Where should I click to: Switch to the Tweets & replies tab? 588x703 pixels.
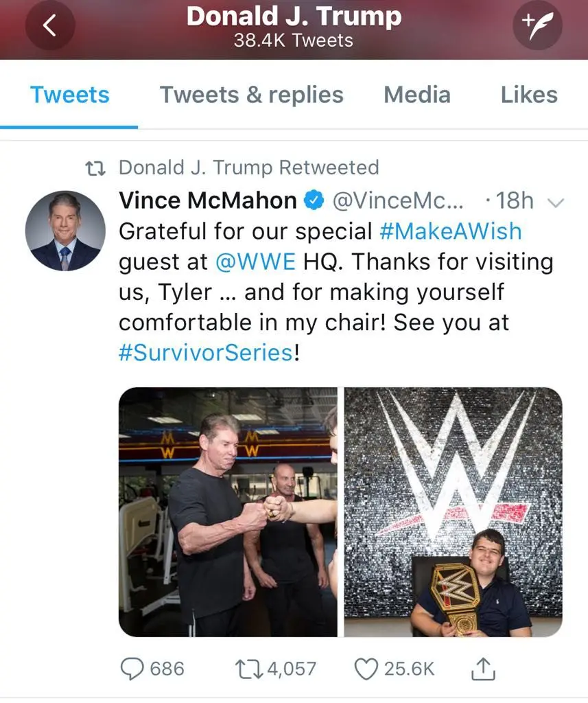coord(251,95)
